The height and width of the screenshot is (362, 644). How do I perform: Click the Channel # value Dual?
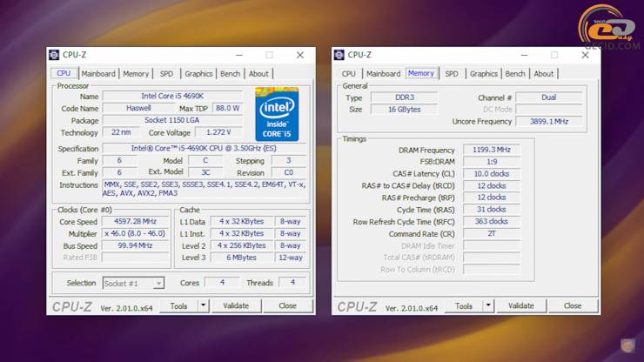pyautogui.click(x=549, y=97)
